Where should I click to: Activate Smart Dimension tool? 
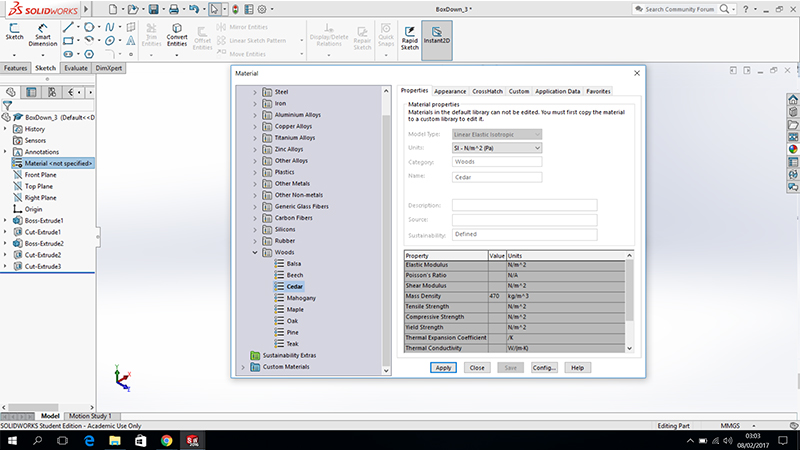(x=43, y=35)
